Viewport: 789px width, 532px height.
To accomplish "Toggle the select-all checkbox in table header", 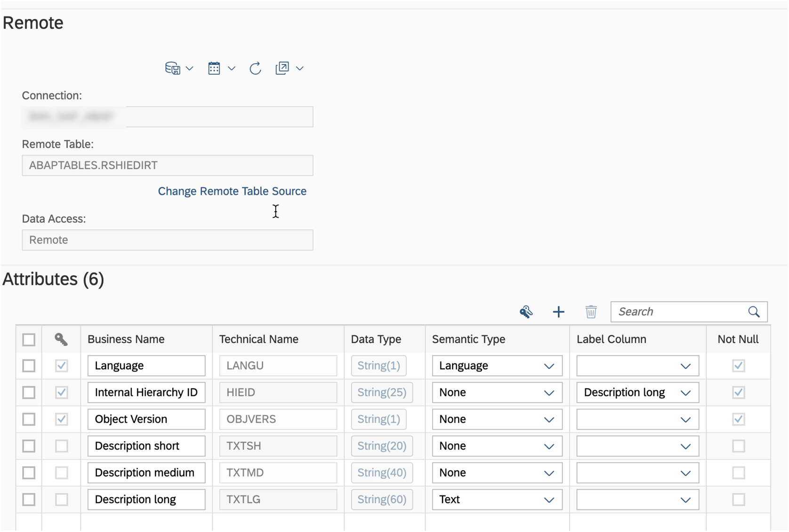I will (29, 339).
